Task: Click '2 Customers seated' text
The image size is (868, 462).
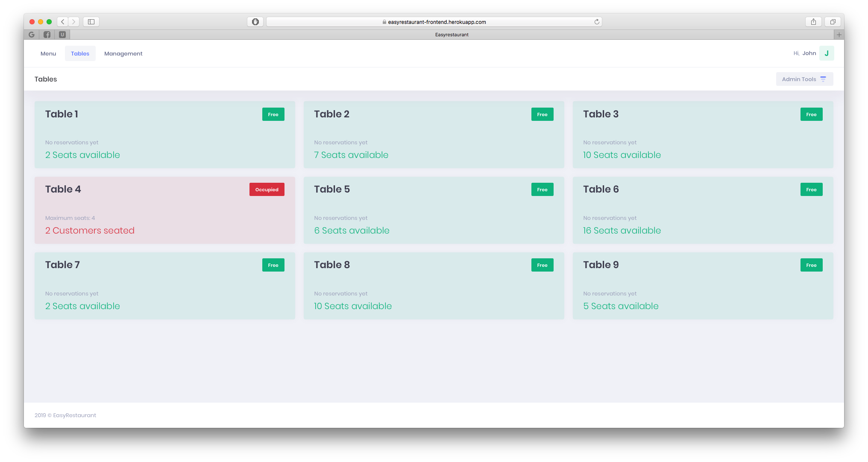Action: (90, 231)
